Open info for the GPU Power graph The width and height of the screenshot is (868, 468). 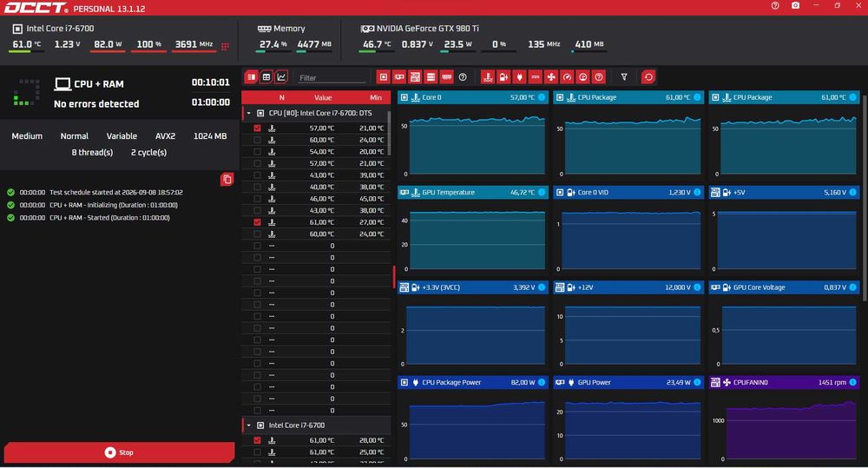point(697,382)
